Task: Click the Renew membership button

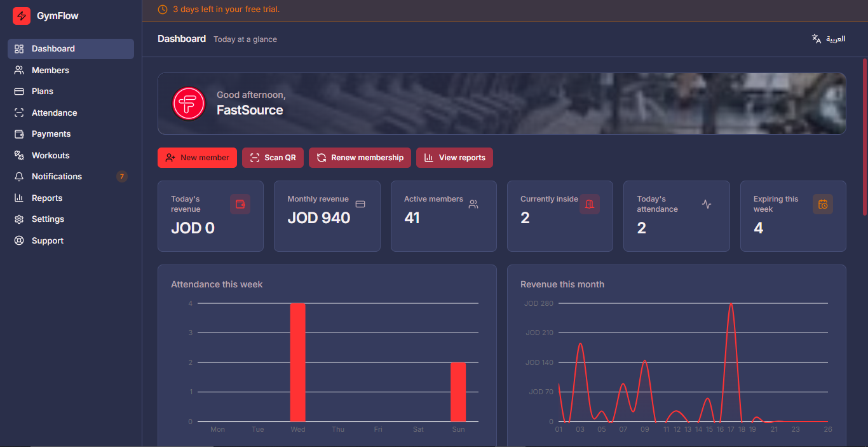Action: (x=360, y=158)
